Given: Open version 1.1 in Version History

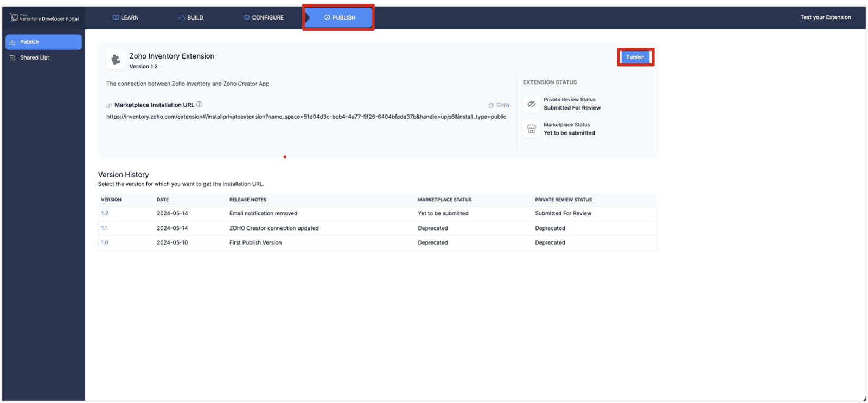Looking at the screenshot, I should [x=104, y=228].
